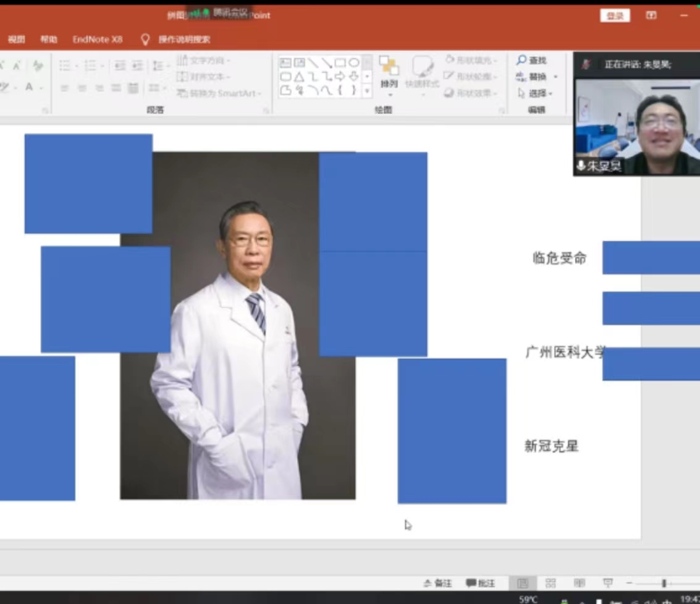Start slideshow from status bar icon
This screenshot has width=700, height=604.
click(x=608, y=583)
